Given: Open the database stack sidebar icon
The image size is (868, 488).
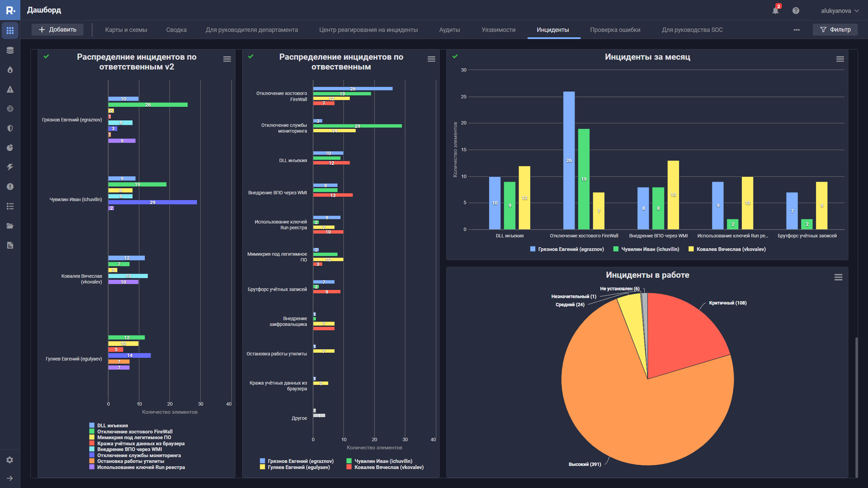Looking at the screenshot, I should pos(10,50).
